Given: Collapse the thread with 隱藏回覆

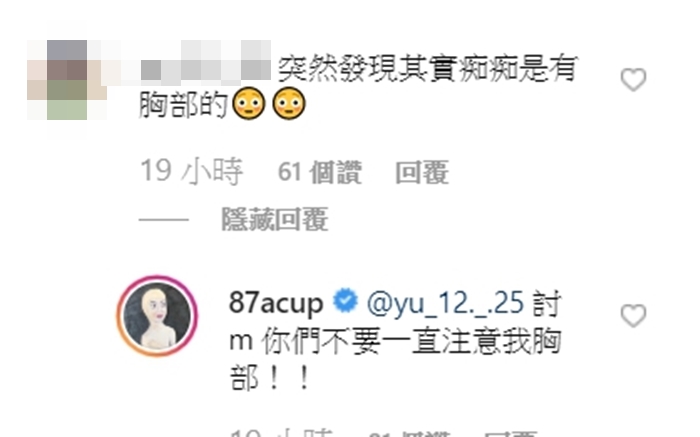Looking at the screenshot, I should click(275, 219).
